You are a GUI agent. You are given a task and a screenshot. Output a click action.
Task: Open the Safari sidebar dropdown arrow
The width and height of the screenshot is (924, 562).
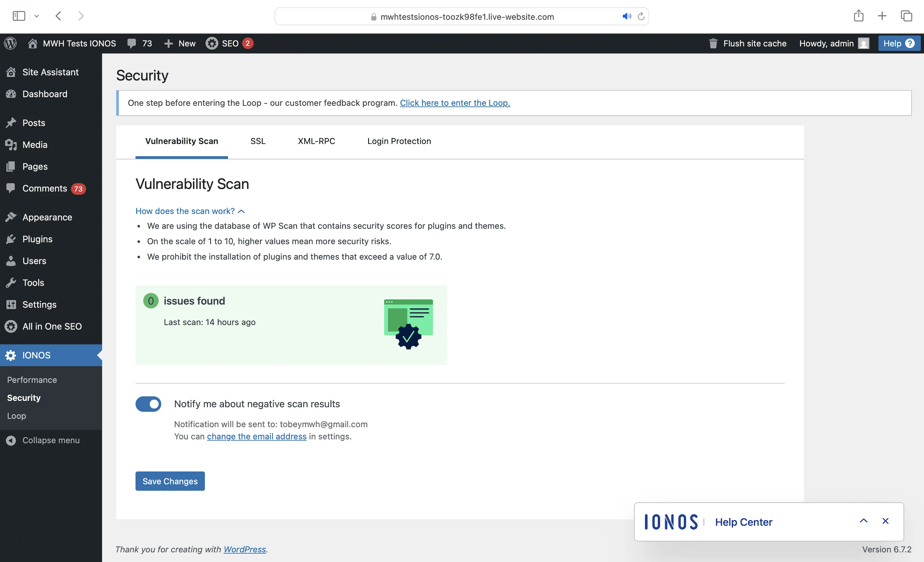(36, 16)
